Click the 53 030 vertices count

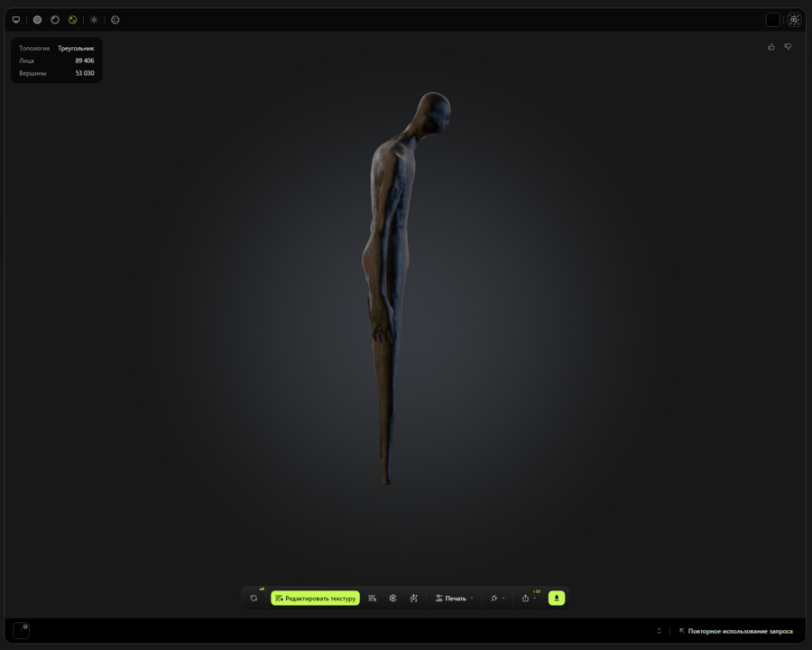pos(85,73)
